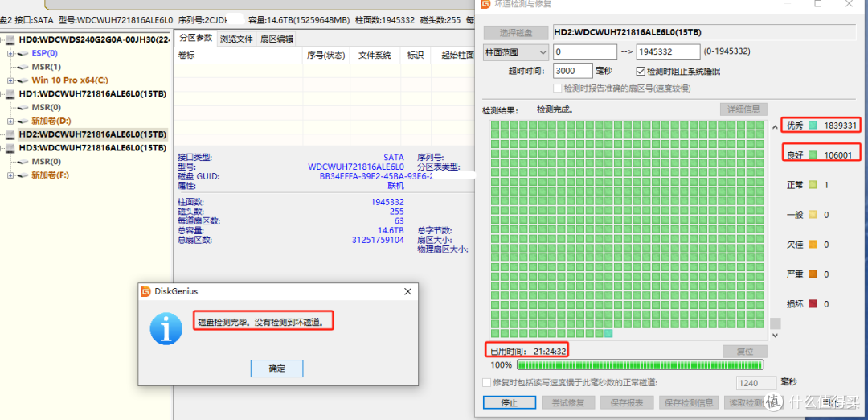Switch to the 扇区编辑 tab
This screenshot has height=420, width=868.
click(x=276, y=39)
